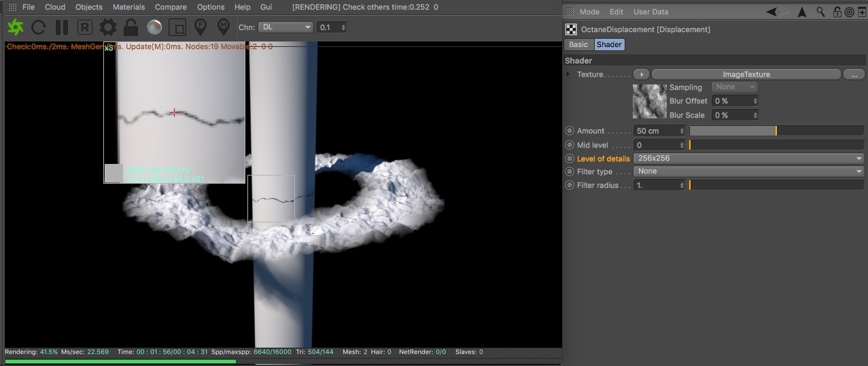
Task: Click the Amount slider bar
Action: [x=776, y=131]
